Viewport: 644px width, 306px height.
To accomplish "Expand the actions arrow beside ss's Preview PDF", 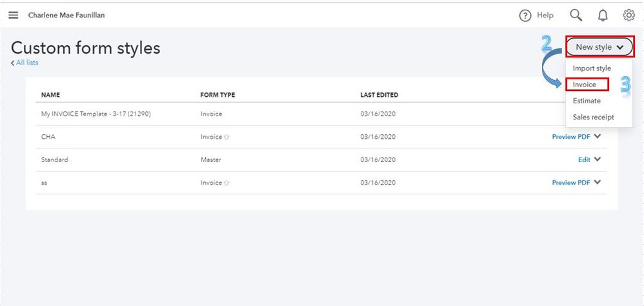I will [597, 182].
